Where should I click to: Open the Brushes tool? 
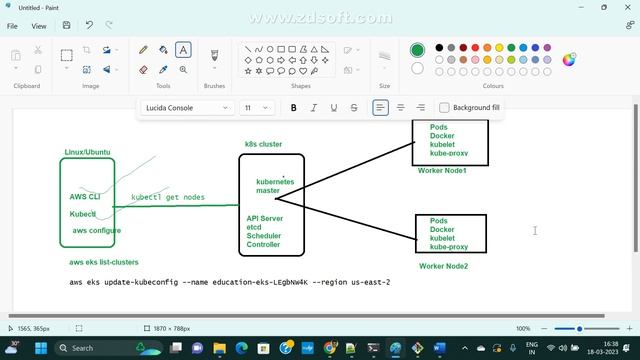214,55
